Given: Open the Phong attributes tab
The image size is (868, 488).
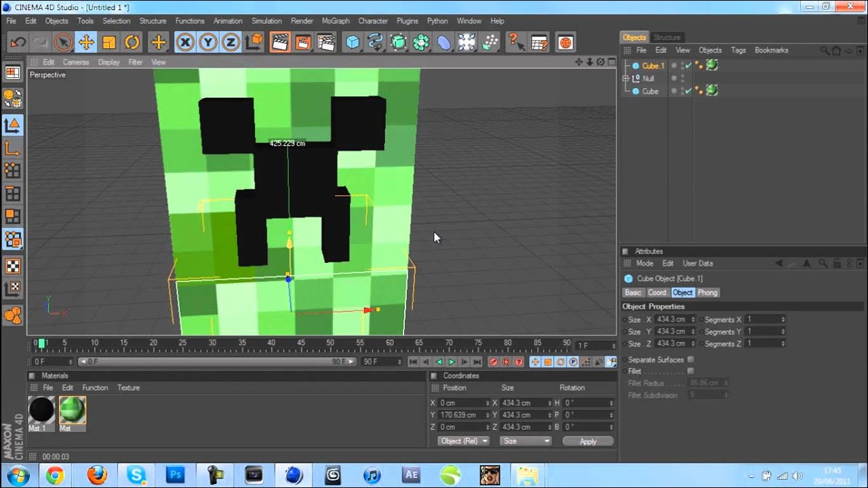Looking at the screenshot, I should coord(707,293).
